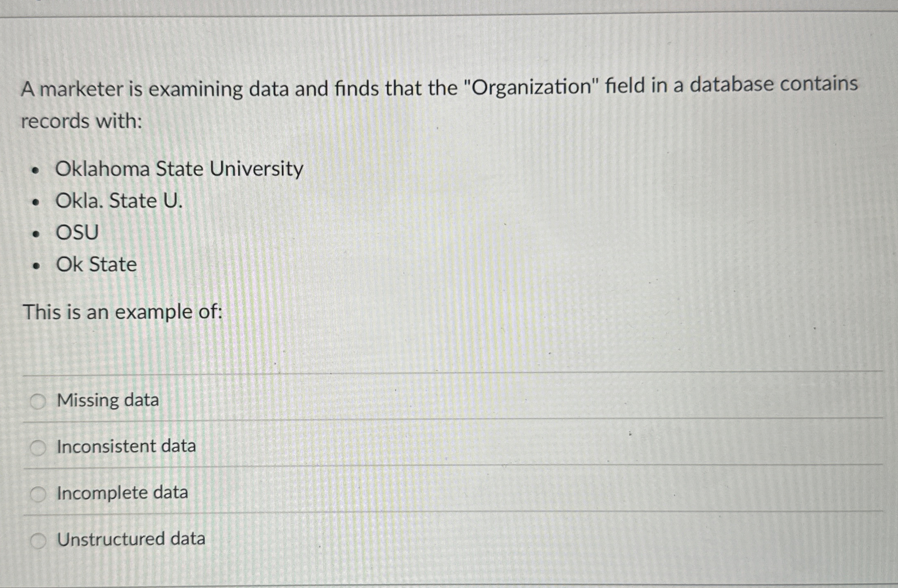Select the Unstructured data radio button
Screen dimensions: 898x588
coord(38,539)
